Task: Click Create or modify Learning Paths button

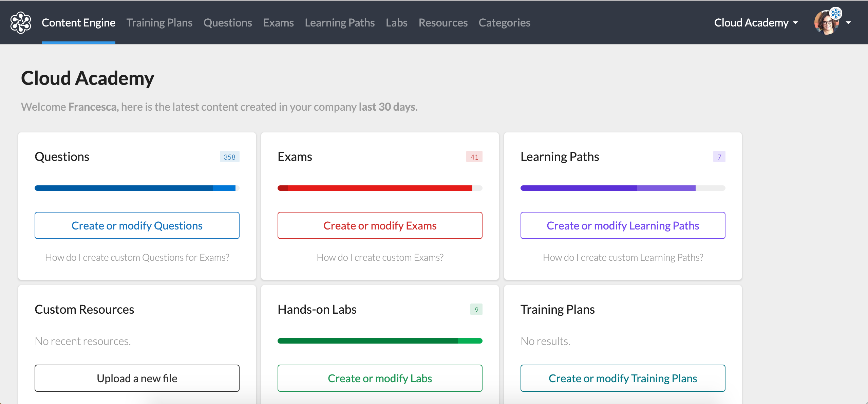Action: (623, 225)
